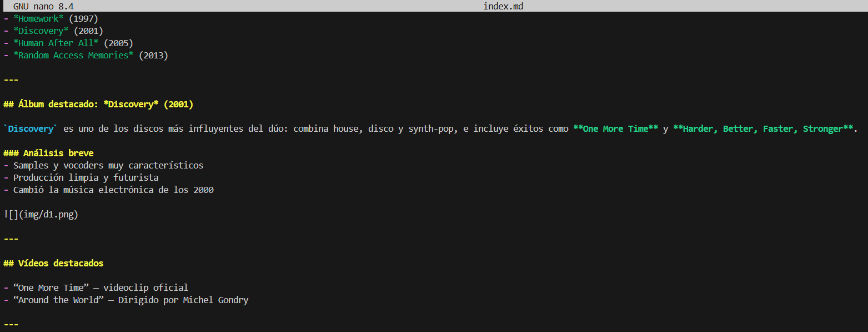The width and height of the screenshot is (868, 332).
Task: Click the index.md filename in title bar
Action: coord(503,6)
